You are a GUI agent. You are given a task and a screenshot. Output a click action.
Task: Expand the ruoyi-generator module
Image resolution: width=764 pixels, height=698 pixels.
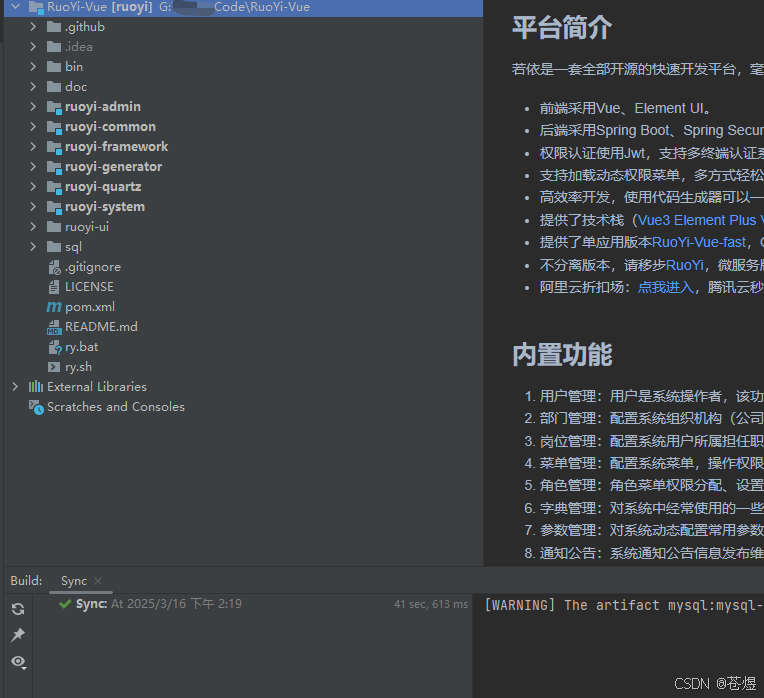tap(33, 167)
